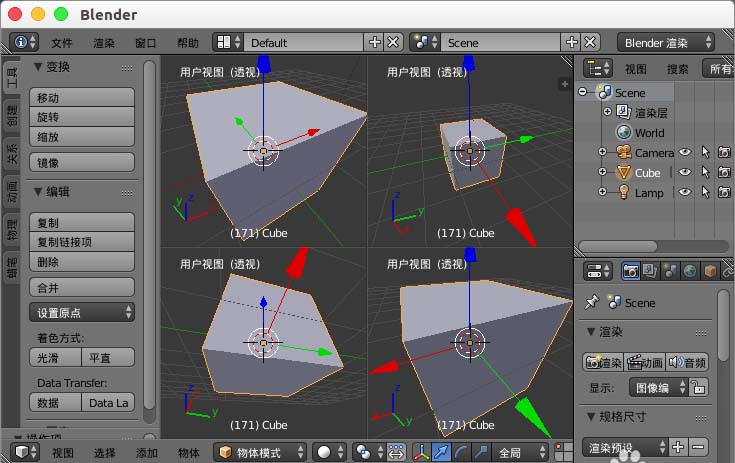Open the 渲染 menu in top bar
Screen dimensions: 735x463
(x=104, y=43)
